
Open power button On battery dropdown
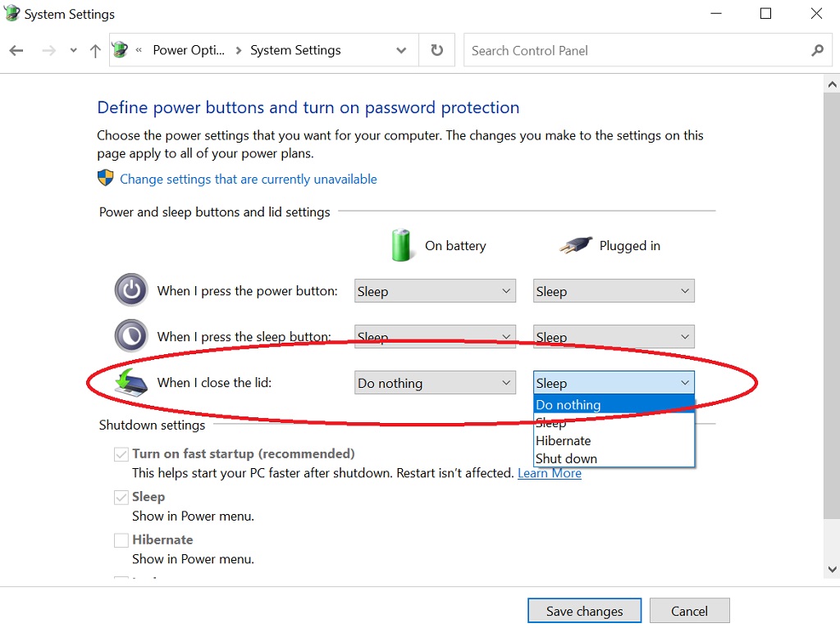(435, 291)
